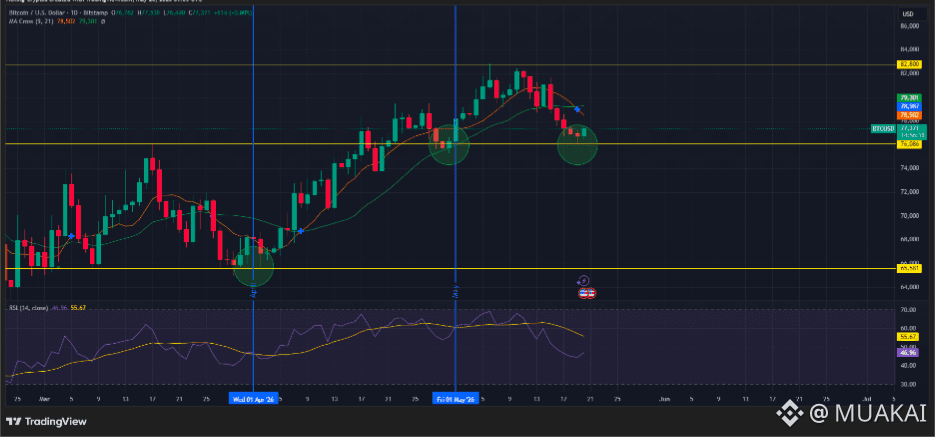
Task: Click the Wed 01 Apr '26 date label
Action: coord(254,400)
